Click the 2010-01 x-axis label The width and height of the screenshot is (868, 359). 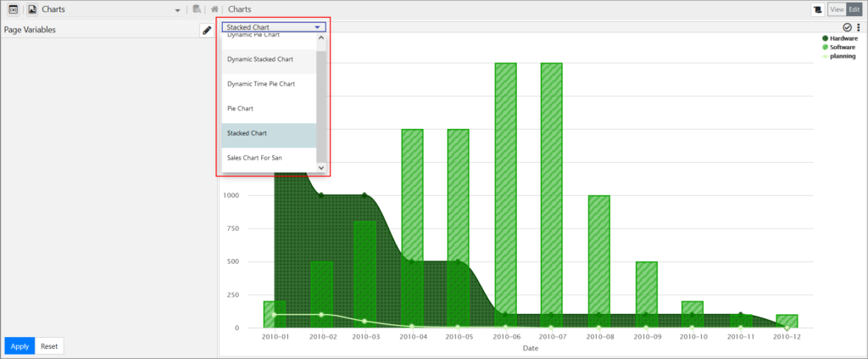pos(276,336)
